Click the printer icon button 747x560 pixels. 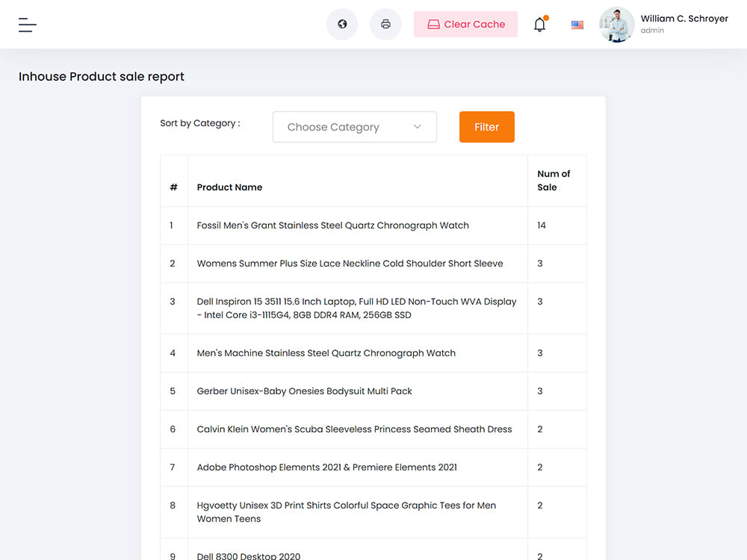click(x=386, y=24)
